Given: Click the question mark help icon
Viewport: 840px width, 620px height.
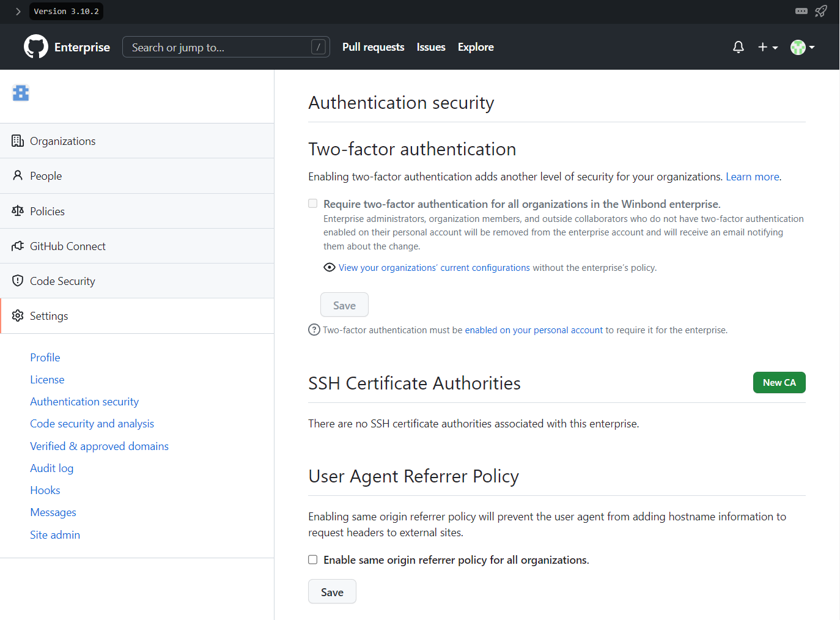Looking at the screenshot, I should point(314,330).
